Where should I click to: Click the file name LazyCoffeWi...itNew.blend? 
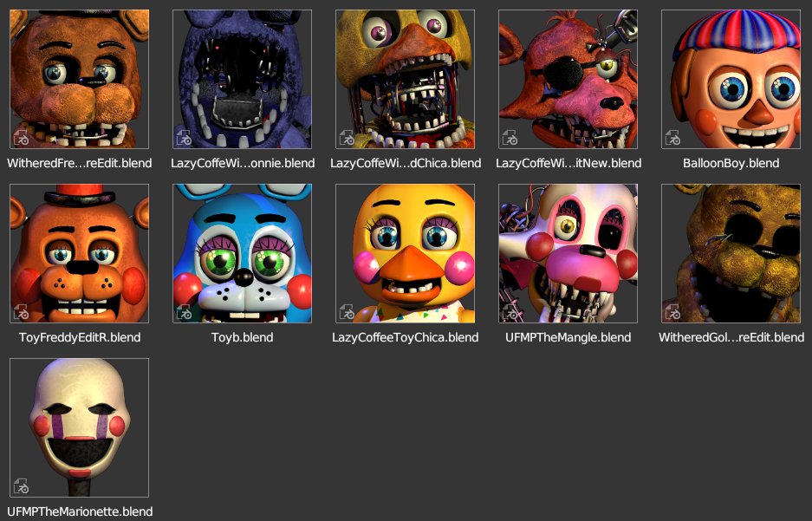tap(568, 163)
